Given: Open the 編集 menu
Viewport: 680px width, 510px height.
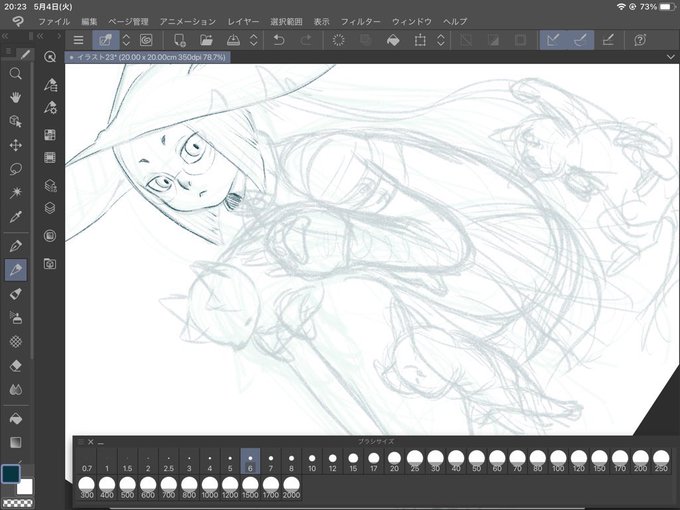Looking at the screenshot, I should tap(89, 22).
